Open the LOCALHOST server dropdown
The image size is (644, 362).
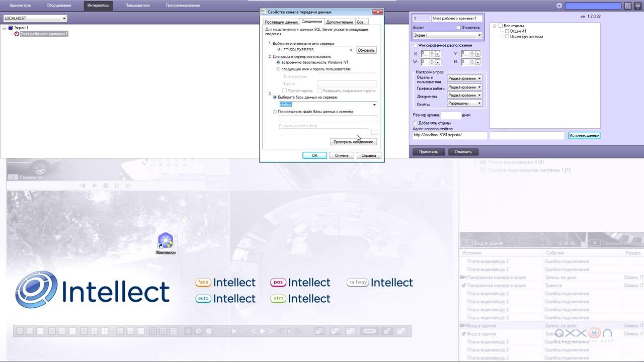coord(64,19)
